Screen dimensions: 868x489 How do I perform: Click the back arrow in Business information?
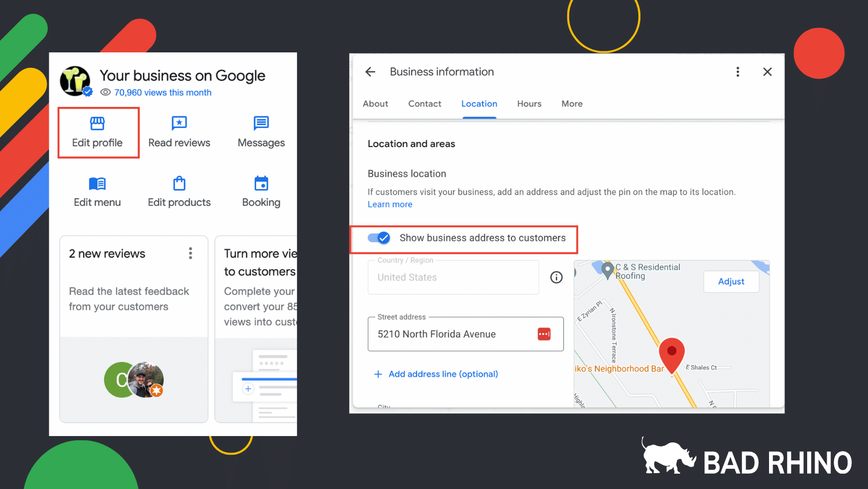pos(370,71)
